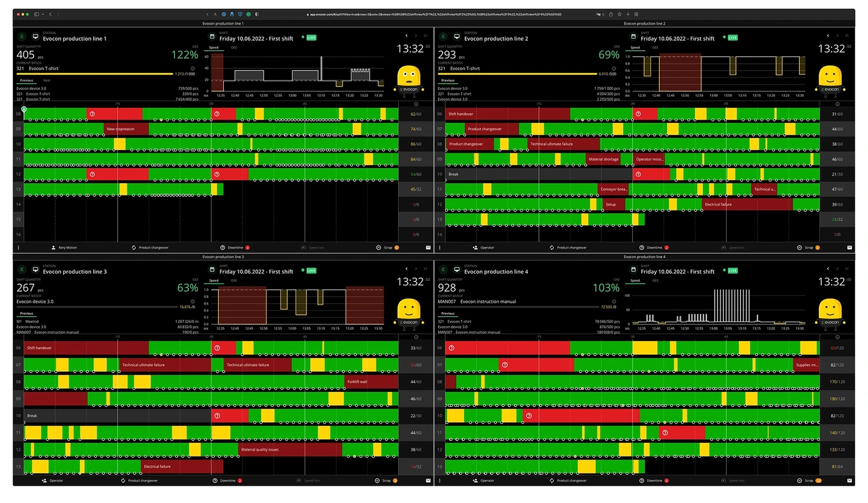Go to previous shift in line 1 panel
868x503 pixels.
pos(407,35)
